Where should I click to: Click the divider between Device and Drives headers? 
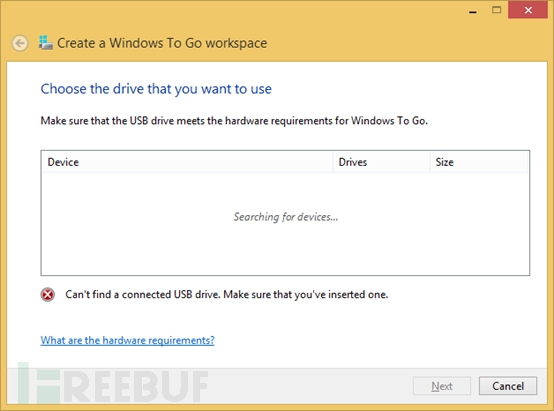(x=333, y=162)
